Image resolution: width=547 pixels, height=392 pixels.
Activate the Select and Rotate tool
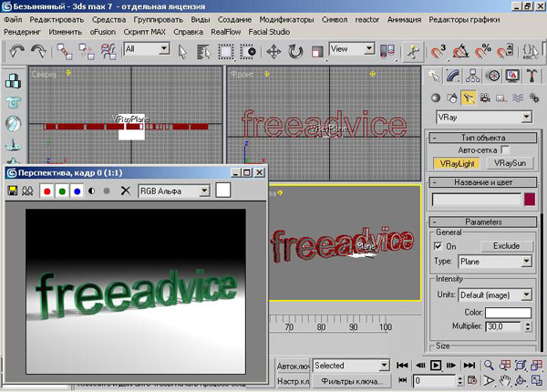[295, 52]
